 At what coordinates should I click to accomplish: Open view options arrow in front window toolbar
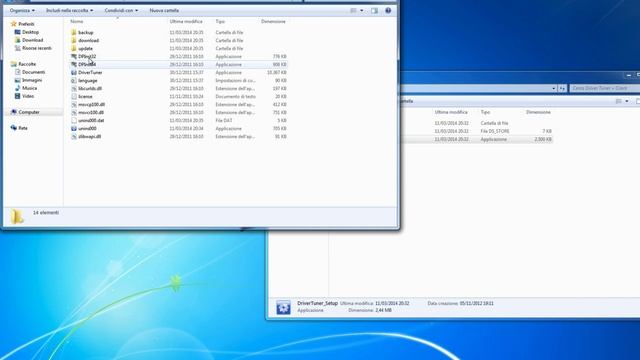tap(362, 11)
